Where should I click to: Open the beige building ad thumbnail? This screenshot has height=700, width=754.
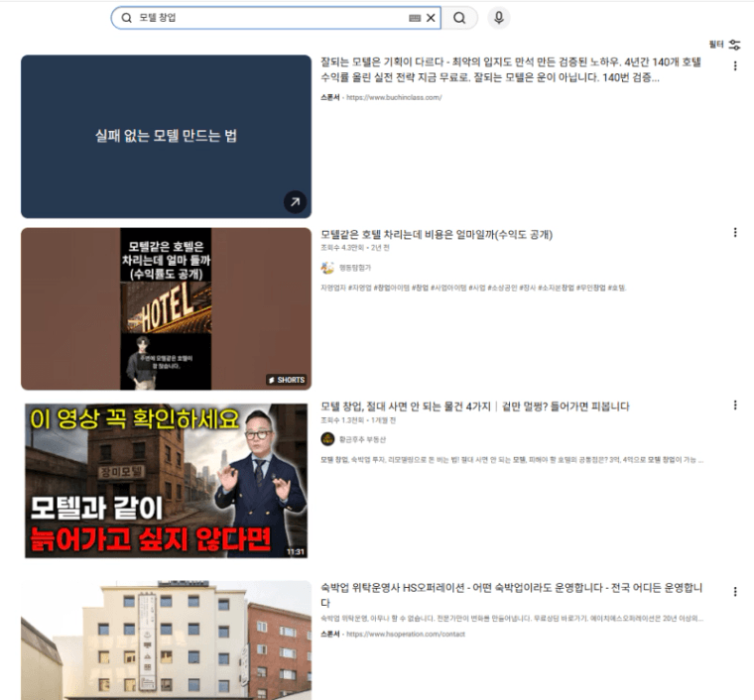click(x=166, y=640)
